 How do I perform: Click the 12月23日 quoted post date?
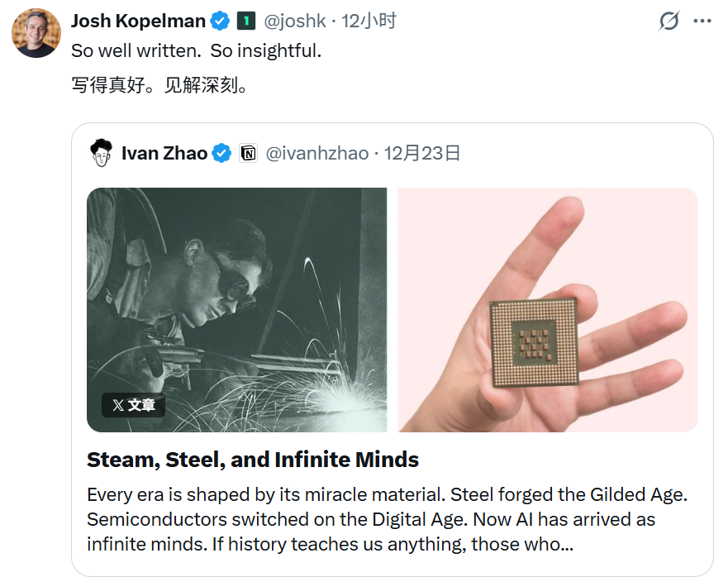(423, 153)
